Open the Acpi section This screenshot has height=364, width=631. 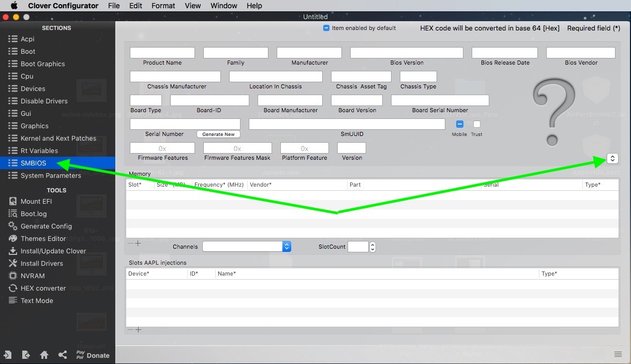tap(27, 39)
